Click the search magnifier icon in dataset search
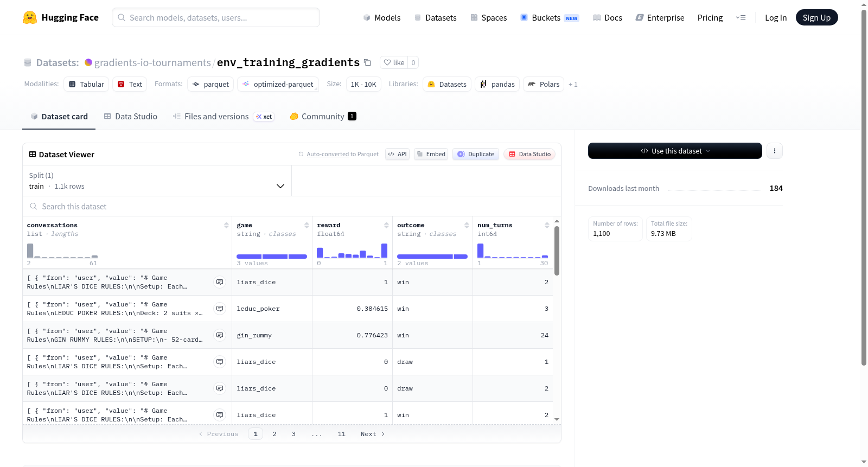The image size is (868, 467). 34,206
